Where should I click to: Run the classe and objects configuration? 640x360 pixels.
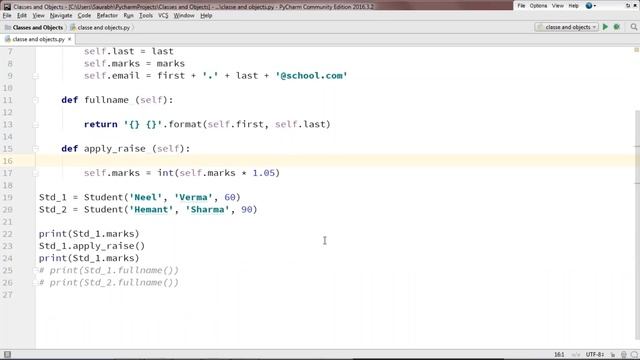tap(605, 27)
